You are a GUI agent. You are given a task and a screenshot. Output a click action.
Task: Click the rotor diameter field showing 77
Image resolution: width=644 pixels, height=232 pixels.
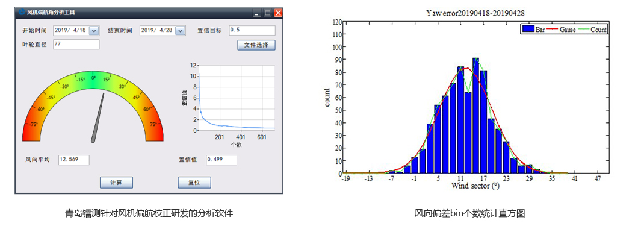point(76,45)
